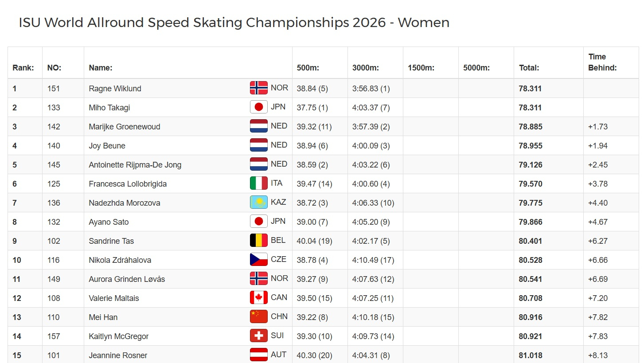Click Czech flag beside Nikola Zdráhalova
Image resolution: width=644 pixels, height=363 pixels.
coord(259,259)
